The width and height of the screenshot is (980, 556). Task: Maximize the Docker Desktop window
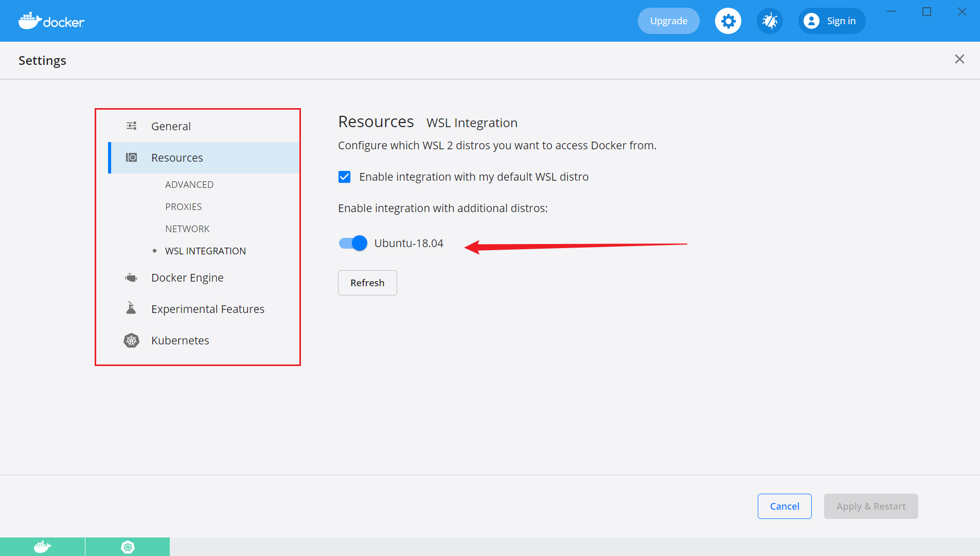click(927, 11)
